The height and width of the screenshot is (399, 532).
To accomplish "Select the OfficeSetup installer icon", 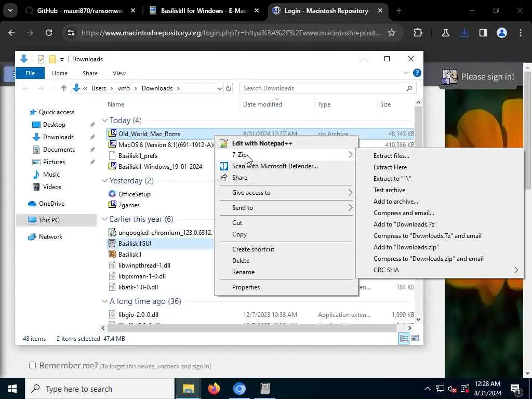I will [112, 194].
